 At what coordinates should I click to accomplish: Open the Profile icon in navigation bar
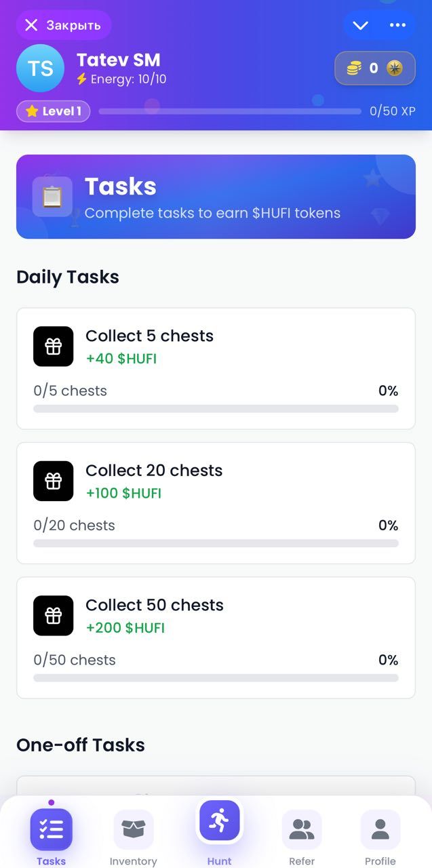[380, 829]
